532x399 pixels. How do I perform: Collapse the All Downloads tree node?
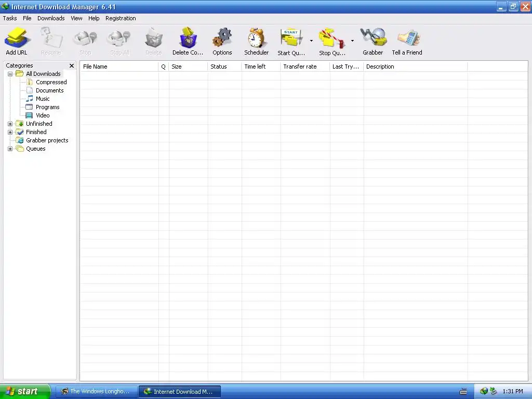(10, 74)
